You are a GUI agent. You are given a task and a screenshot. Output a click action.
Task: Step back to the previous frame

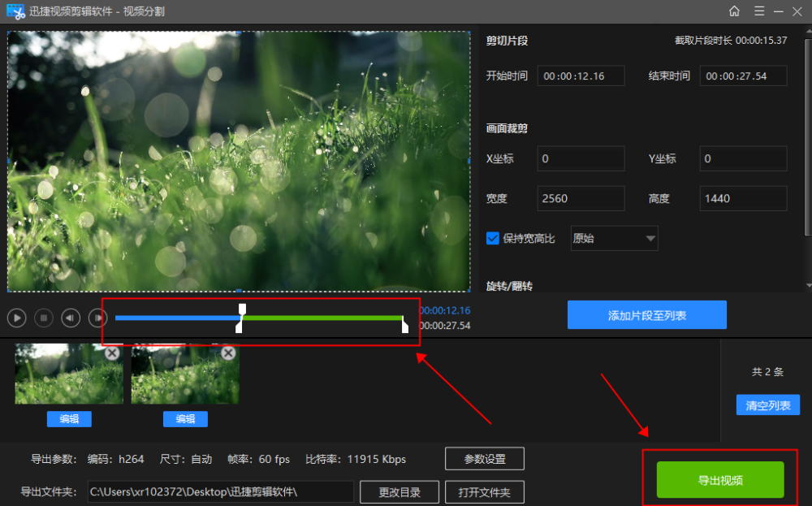click(x=71, y=318)
